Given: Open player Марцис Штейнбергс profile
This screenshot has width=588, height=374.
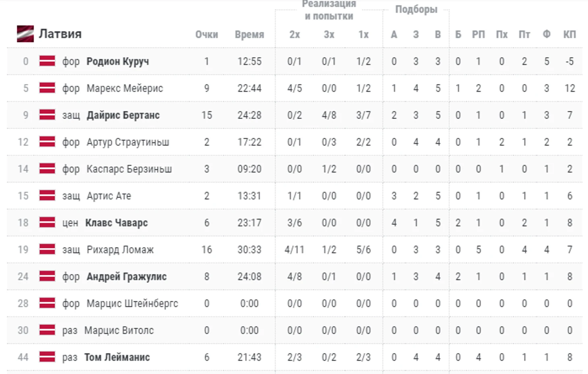Looking at the screenshot, I should [x=132, y=303].
